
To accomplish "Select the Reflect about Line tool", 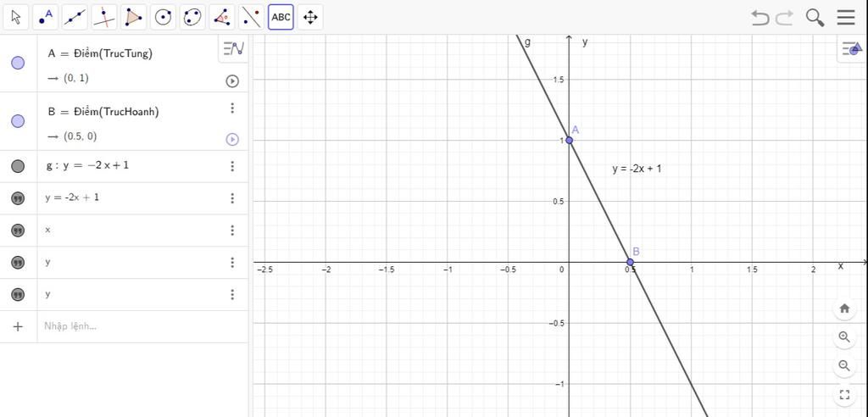I will coord(251,17).
